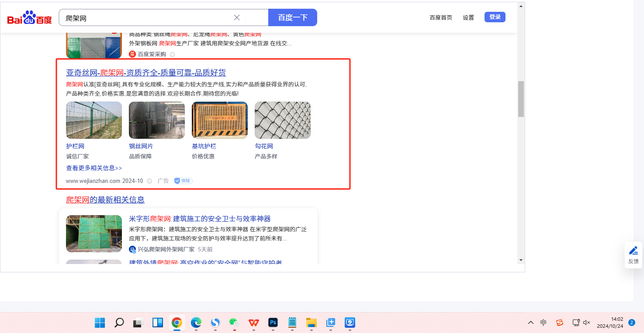
Task: Click the Sogou input method tray icon
Action: pos(560,323)
